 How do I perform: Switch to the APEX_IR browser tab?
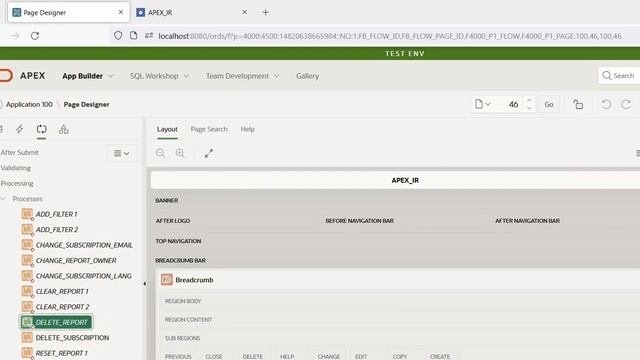tap(193, 12)
